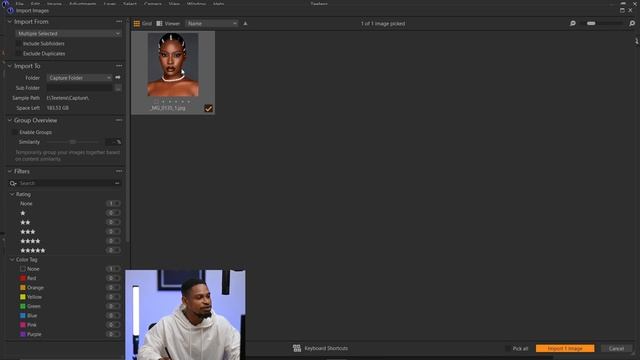Image resolution: width=640 pixels, height=360 pixels.
Task: Open the Name sort dropdown
Action: (x=212, y=24)
